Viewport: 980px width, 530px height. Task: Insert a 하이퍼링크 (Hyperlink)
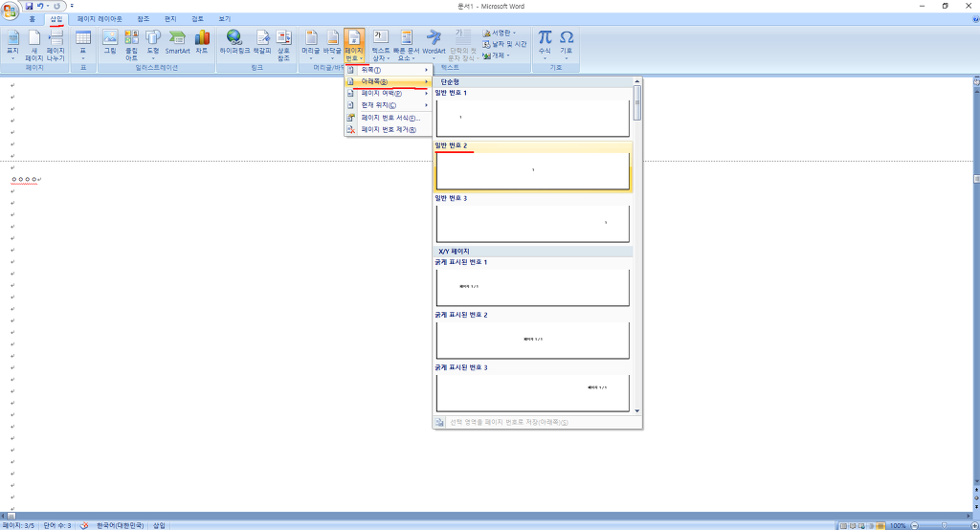[234, 43]
